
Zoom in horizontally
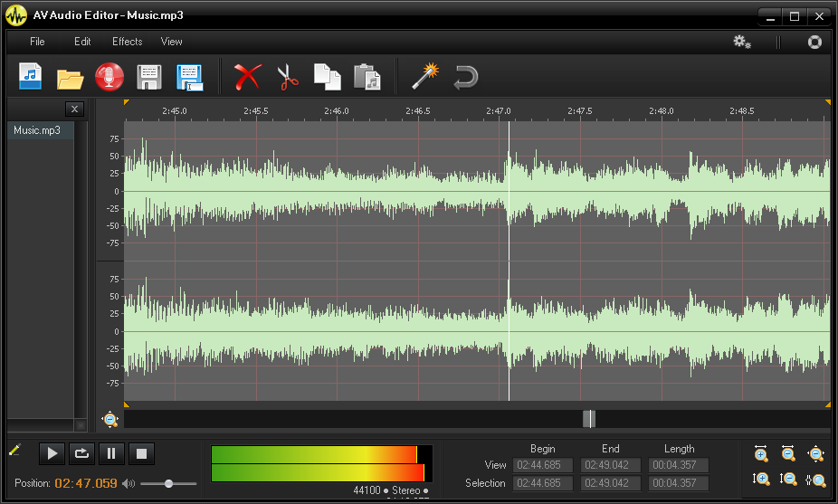761,453
